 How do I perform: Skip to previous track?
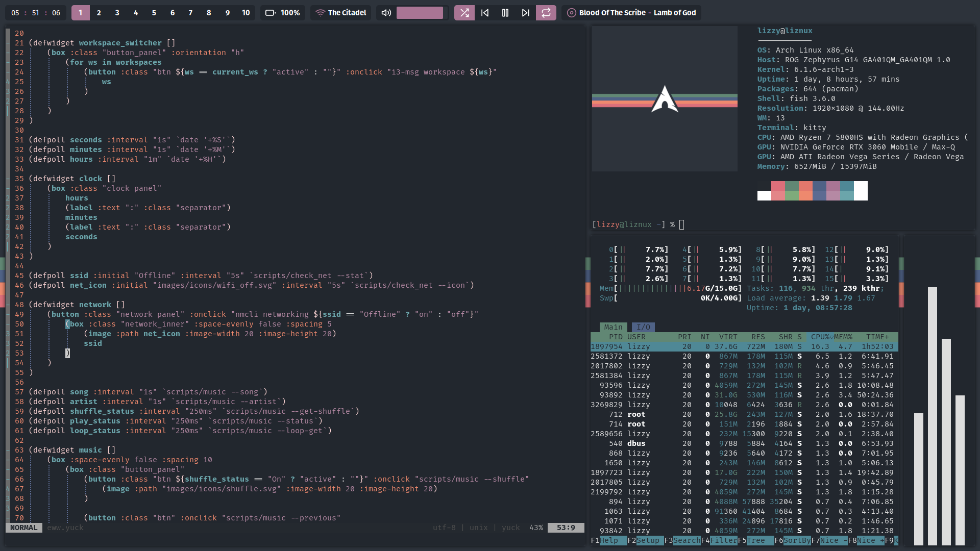[x=485, y=13]
